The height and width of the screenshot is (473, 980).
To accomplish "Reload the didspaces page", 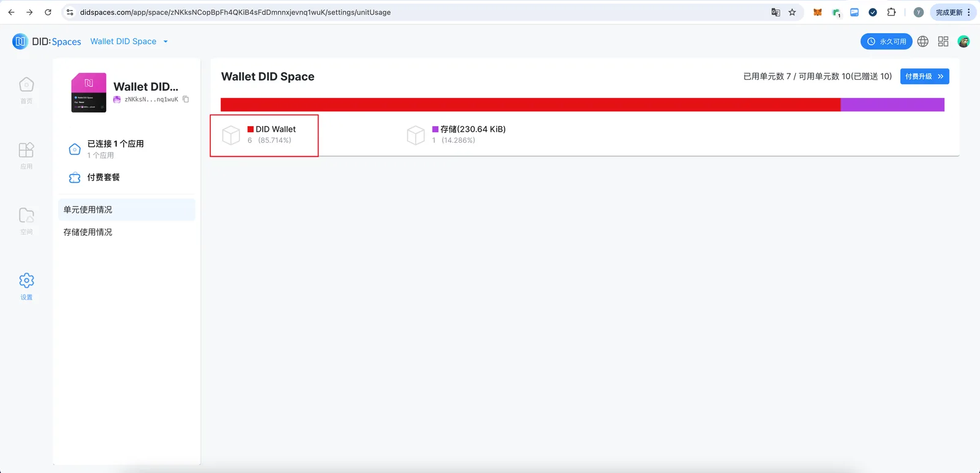I will (x=48, y=12).
